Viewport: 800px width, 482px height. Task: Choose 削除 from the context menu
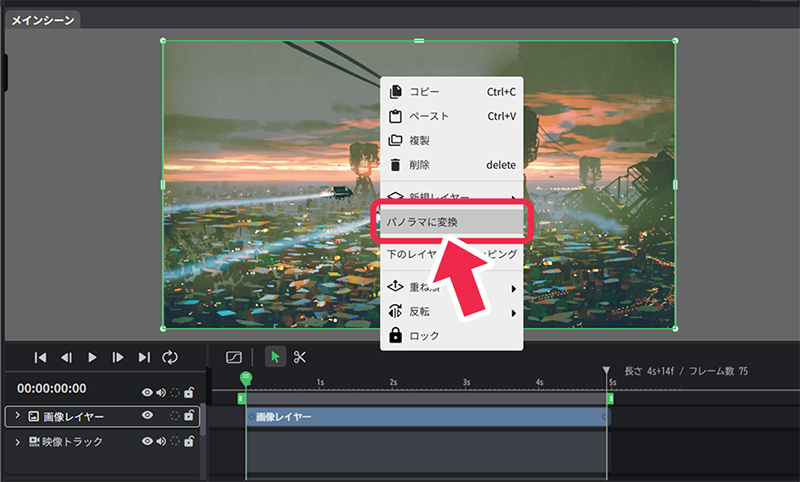(x=452, y=165)
